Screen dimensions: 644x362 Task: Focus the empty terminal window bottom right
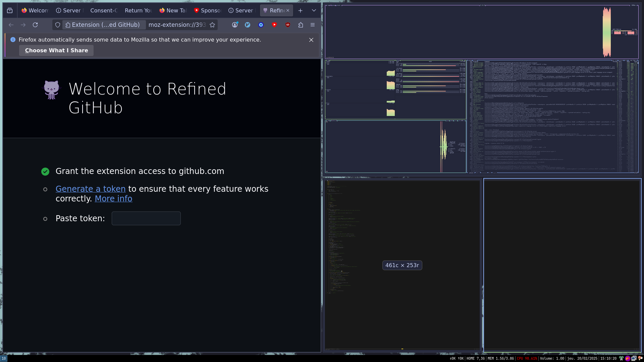(x=562, y=265)
